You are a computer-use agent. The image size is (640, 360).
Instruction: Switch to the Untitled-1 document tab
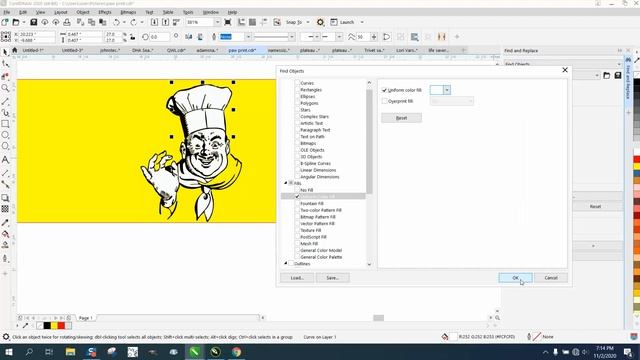coord(33,50)
